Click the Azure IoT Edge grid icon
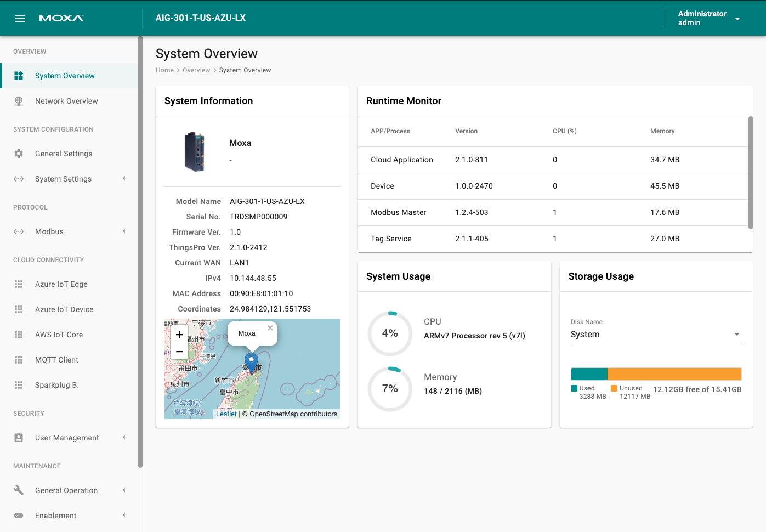The image size is (766, 532). coord(19,284)
